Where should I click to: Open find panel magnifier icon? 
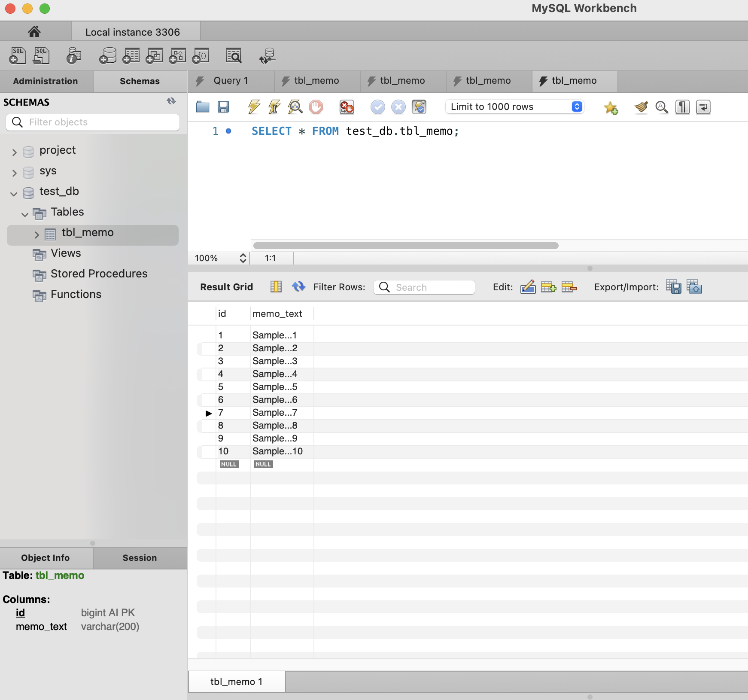pos(662,107)
